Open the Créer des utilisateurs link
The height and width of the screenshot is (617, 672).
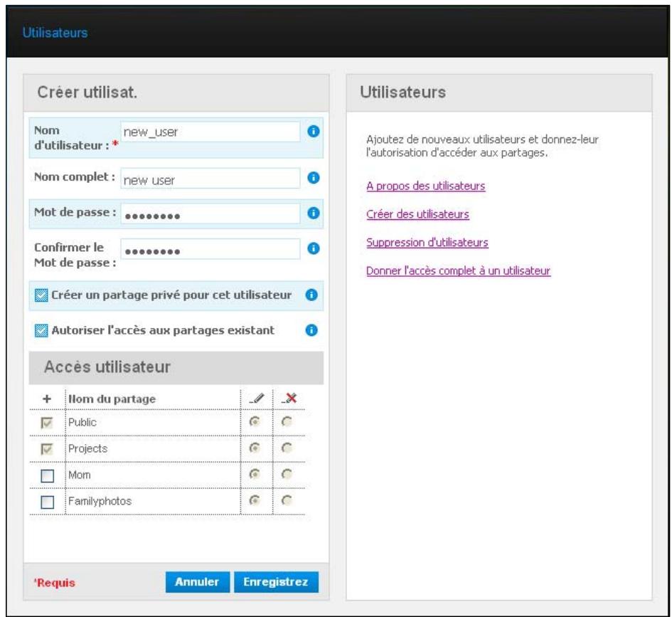tap(417, 214)
